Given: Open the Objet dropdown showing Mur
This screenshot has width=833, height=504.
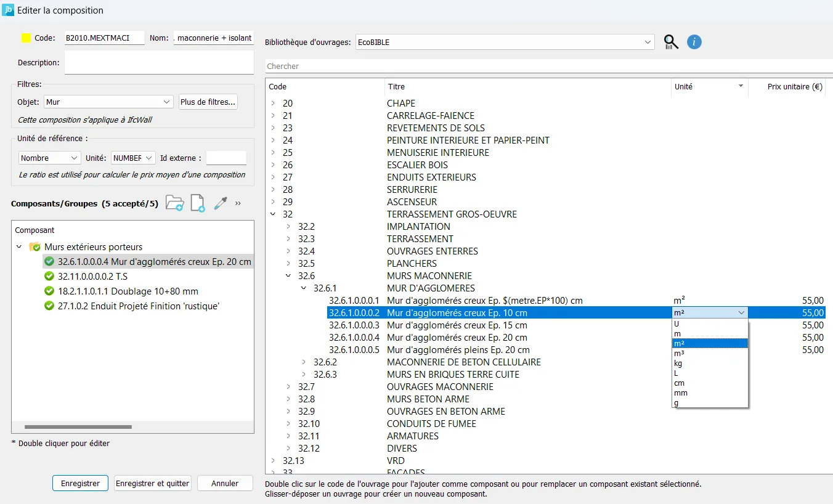Looking at the screenshot, I should click(x=108, y=102).
